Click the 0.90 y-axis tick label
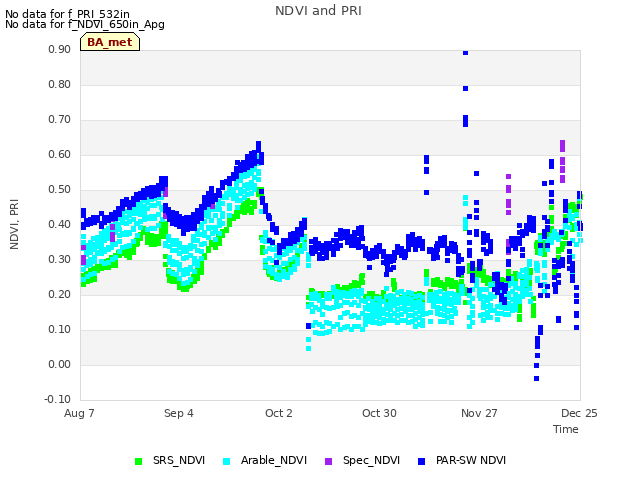640x480 pixels. [60, 49]
